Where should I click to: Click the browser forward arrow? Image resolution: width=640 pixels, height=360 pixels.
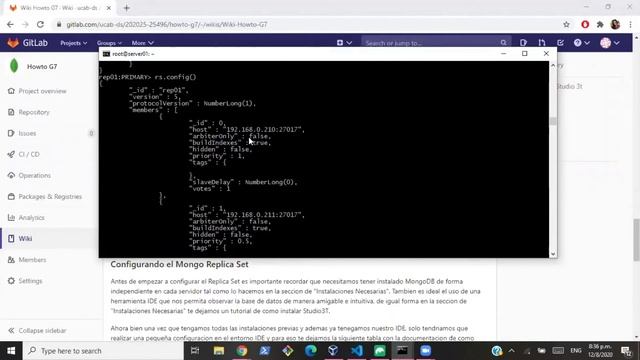pyautogui.click(x=25, y=24)
